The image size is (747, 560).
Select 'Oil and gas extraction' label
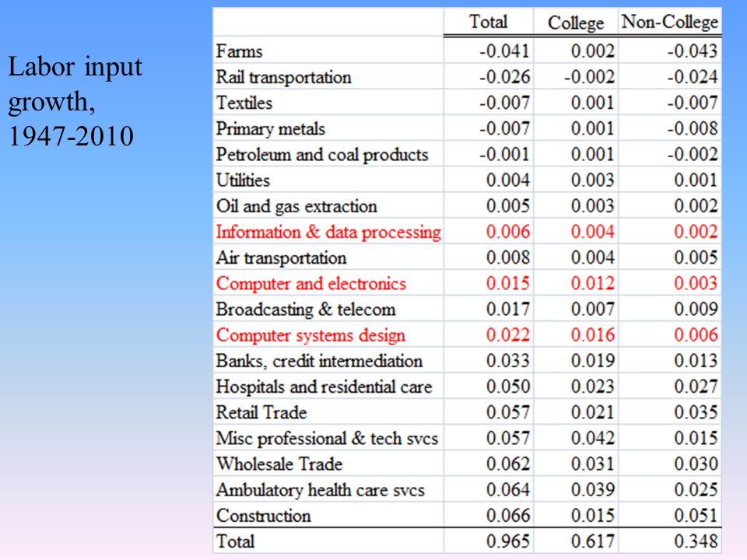[296, 207]
